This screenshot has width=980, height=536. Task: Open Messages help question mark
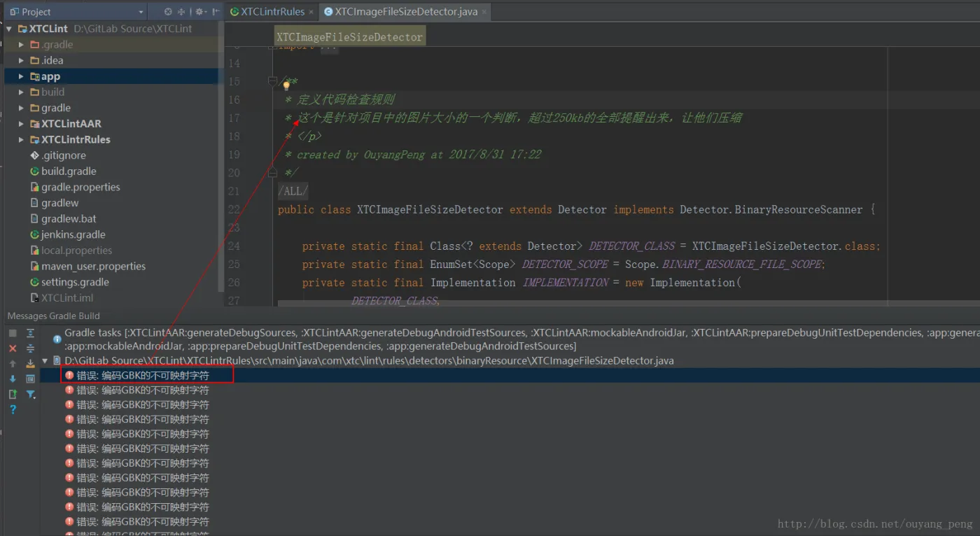(13, 409)
